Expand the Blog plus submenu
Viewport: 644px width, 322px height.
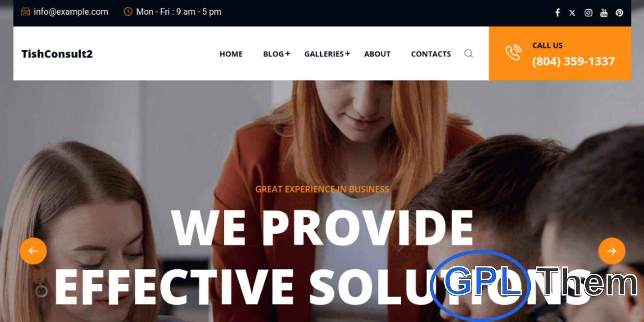coord(288,54)
